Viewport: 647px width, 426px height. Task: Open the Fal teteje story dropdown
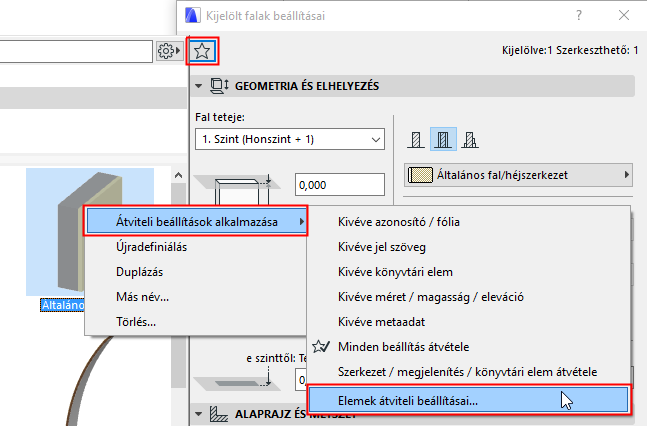(290, 139)
